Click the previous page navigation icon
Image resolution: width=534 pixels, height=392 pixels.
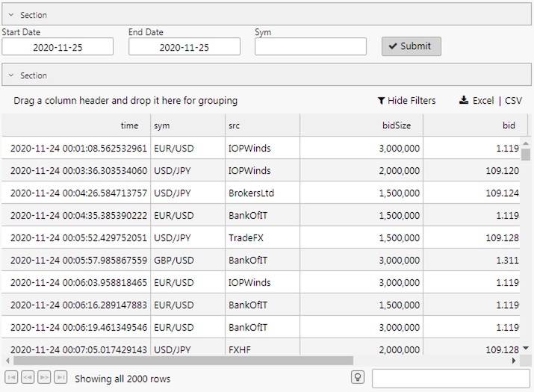click(x=28, y=378)
